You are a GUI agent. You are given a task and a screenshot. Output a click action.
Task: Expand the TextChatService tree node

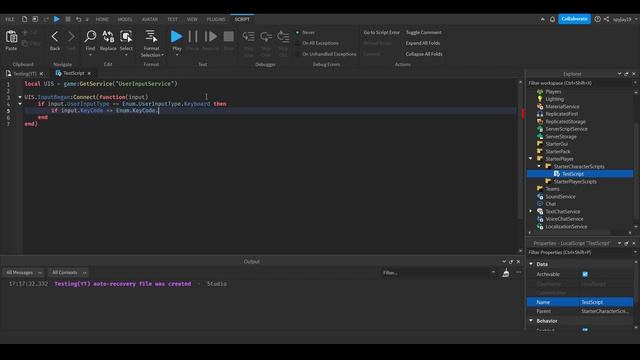tap(531, 211)
